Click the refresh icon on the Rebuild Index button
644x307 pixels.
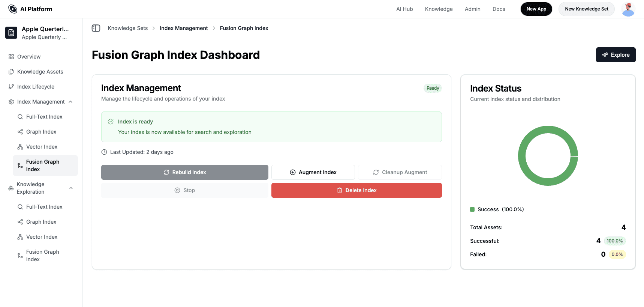[x=166, y=172]
